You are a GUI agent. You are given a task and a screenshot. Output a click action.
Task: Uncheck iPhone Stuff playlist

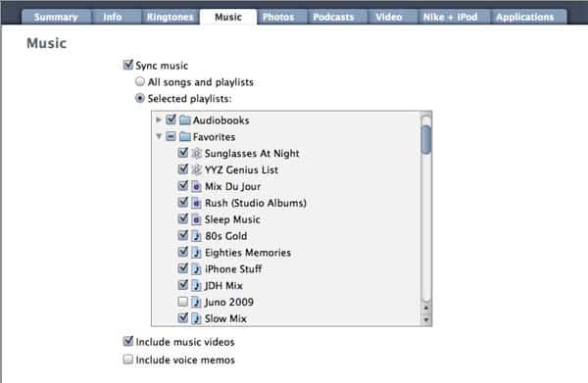(x=183, y=268)
